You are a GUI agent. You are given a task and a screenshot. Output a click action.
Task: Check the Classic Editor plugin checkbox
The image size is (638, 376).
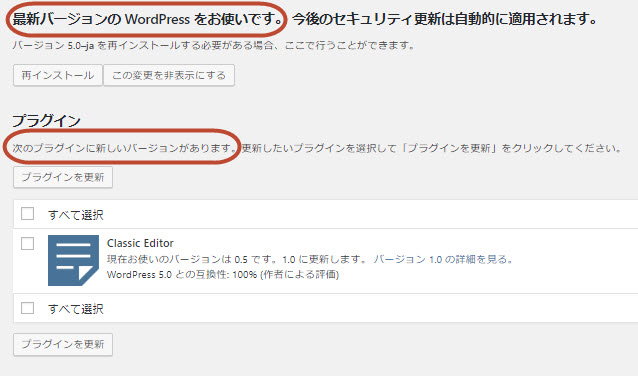click(27, 243)
